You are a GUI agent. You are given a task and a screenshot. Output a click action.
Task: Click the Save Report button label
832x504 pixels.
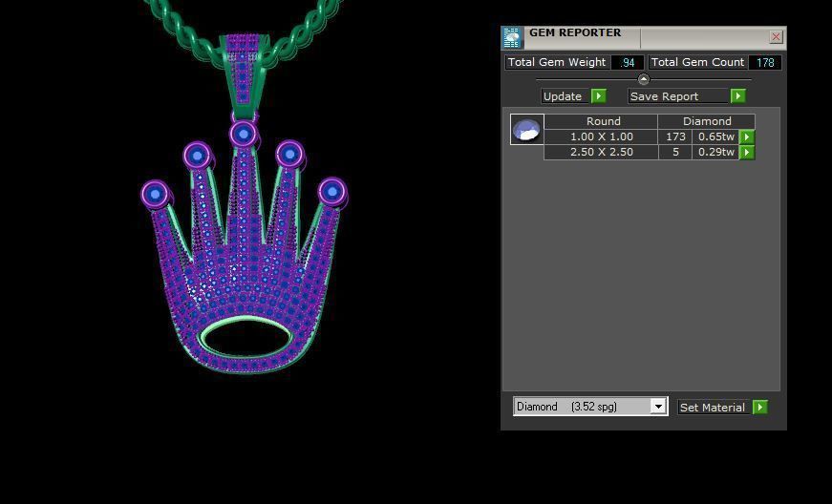(x=677, y=96)
